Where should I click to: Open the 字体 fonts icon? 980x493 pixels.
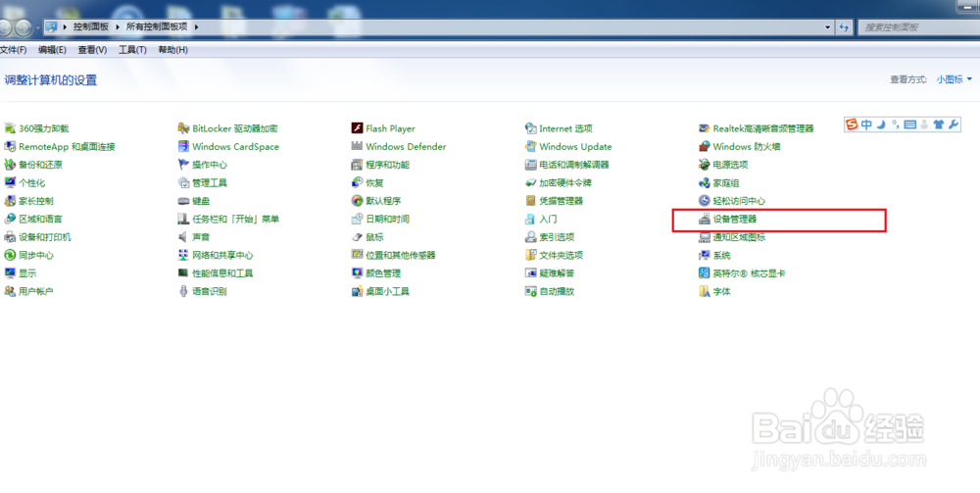pyautogui.click(x=705, y=292)
